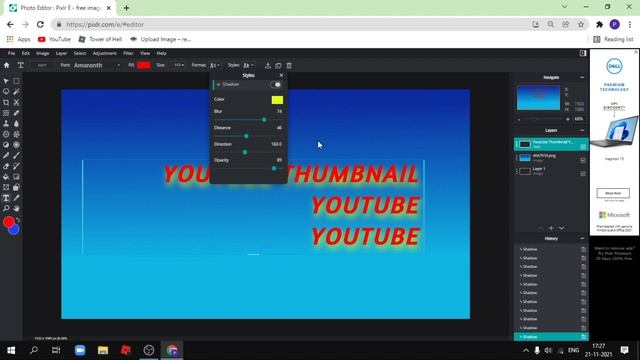
Task: Open the Adjustment menu
Action: coord(104,53)
